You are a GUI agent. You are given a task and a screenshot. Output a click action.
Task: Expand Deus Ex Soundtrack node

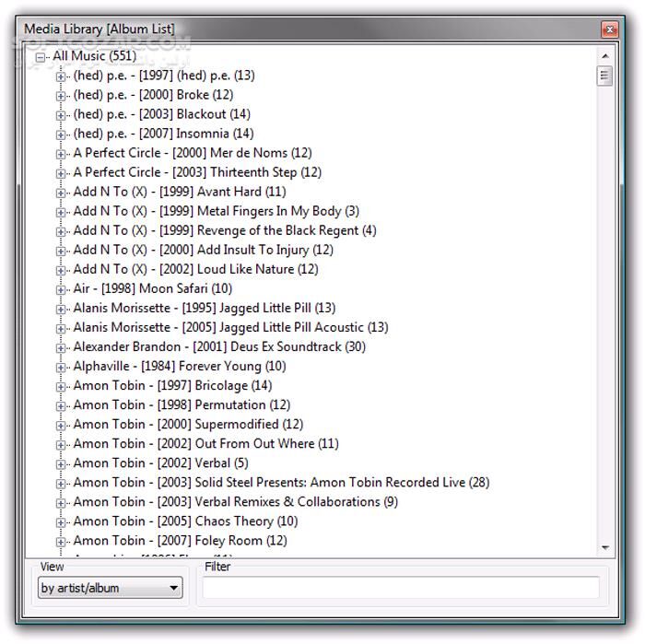coord(61,348)
